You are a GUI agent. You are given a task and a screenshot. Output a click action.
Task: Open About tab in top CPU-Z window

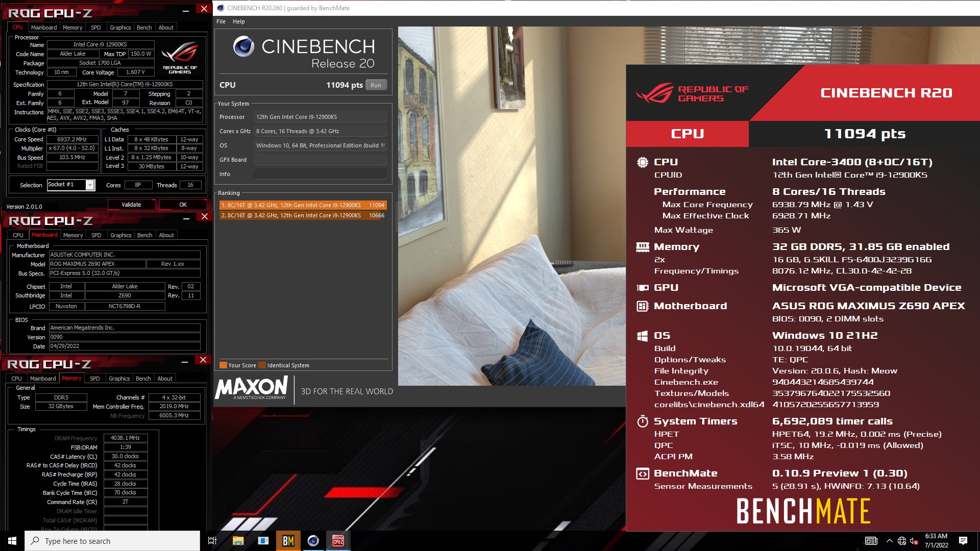tap(166, 28)
